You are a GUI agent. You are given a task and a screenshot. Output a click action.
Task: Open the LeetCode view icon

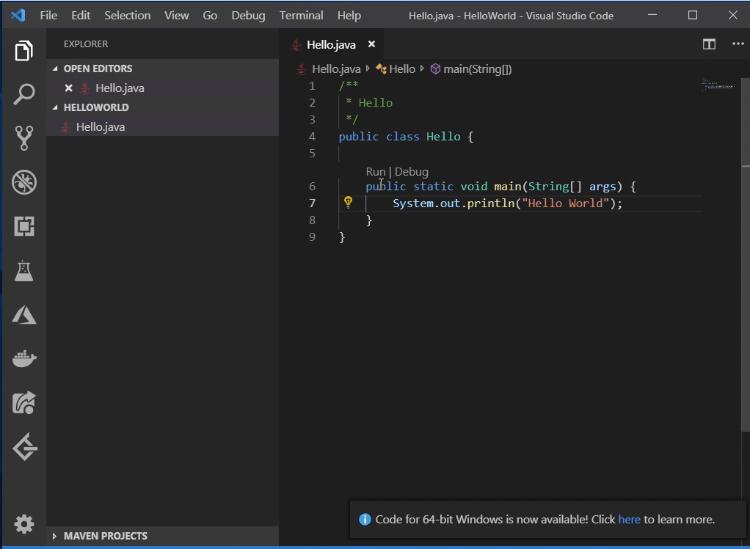tap(25, 447)
